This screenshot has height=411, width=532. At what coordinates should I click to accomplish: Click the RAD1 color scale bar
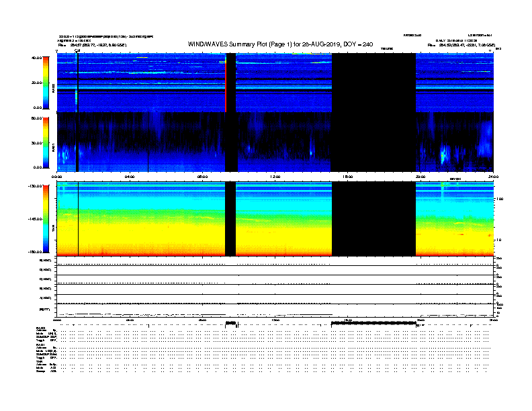coord(46,142)
